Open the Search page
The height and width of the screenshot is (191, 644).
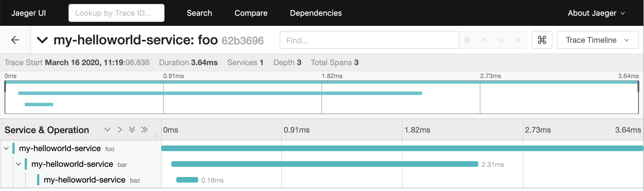click(199, 13)
